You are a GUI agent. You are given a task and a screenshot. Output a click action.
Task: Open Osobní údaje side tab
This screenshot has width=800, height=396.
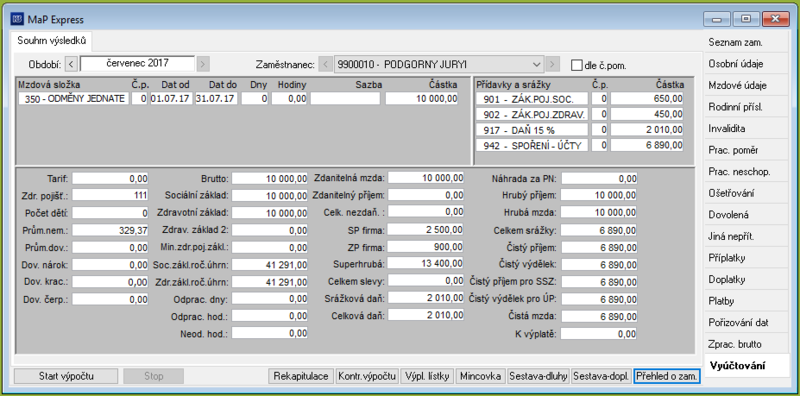746,64
